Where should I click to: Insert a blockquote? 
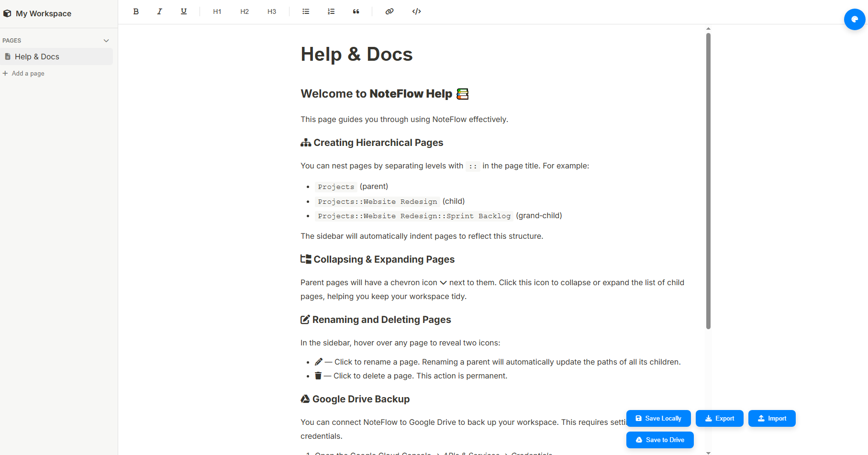click(x=356, y=11)
